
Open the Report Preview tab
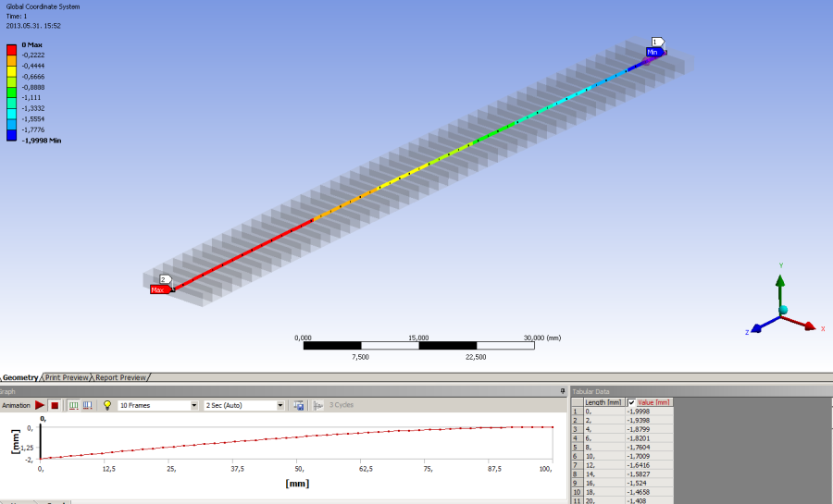pyautogui.click(x=120, y=377)
